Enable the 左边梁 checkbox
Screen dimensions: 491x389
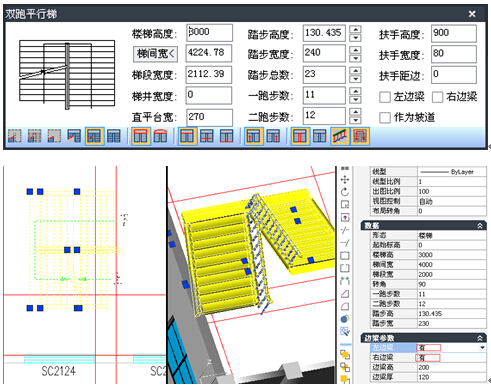pyautogui.click(x=385, y=97)
